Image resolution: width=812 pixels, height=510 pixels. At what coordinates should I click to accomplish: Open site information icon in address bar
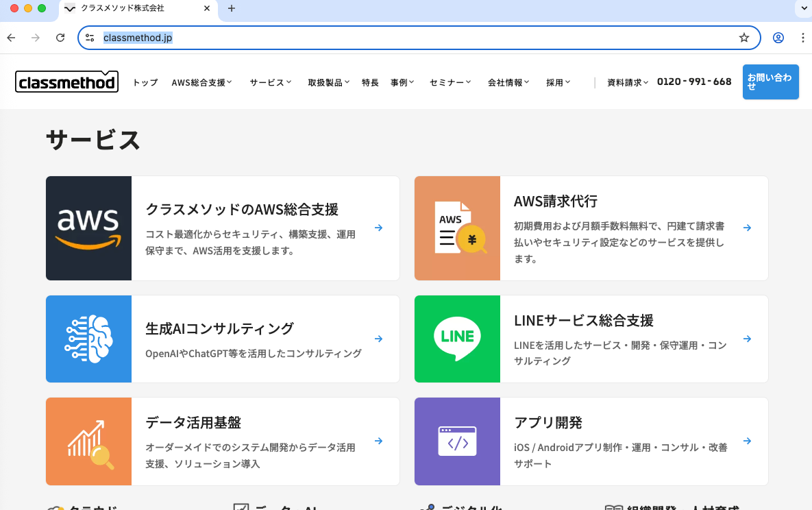[90, 38]
